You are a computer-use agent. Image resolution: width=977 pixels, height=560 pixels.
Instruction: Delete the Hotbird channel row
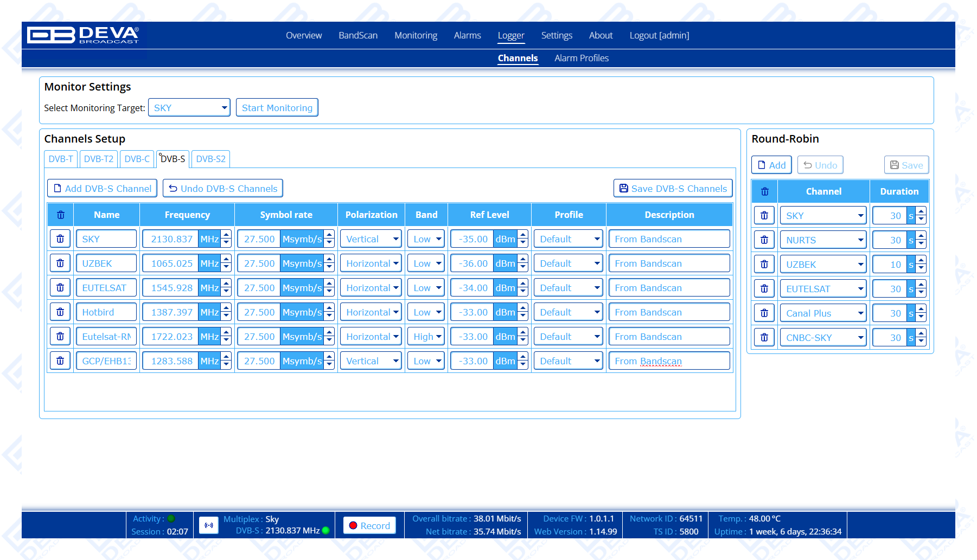click(60, 312)
